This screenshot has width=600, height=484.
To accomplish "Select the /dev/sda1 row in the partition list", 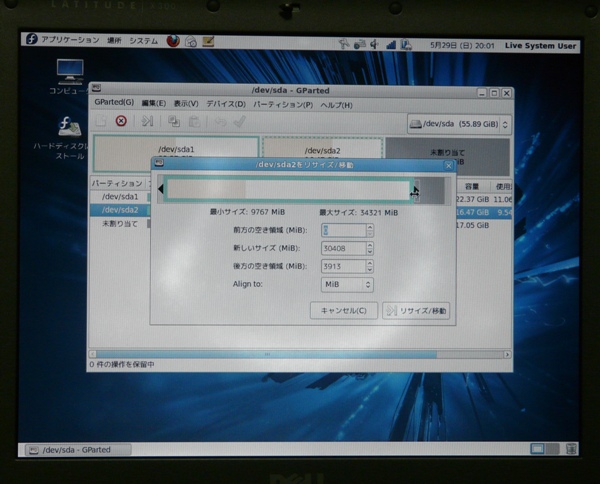I will pyautogui.click(x=120, y=197).
